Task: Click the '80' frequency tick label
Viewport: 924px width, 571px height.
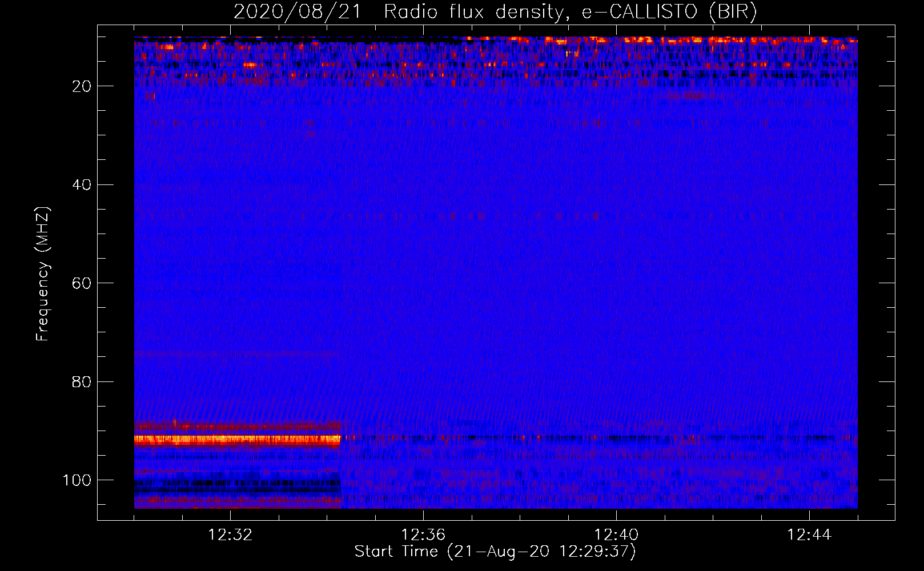Action: pyautogui.click(x=82, y=381)
